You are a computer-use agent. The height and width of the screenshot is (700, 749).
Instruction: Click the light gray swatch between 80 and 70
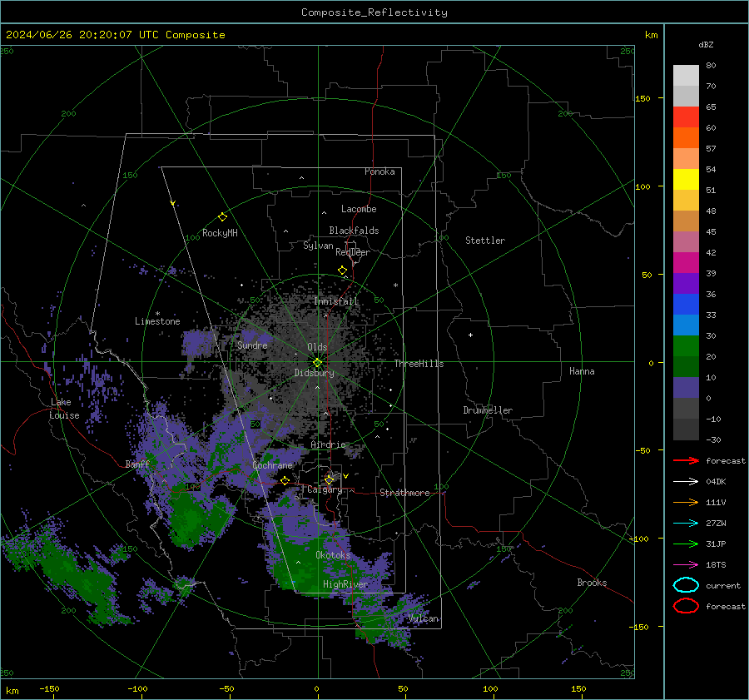click(x=686, y=76)
